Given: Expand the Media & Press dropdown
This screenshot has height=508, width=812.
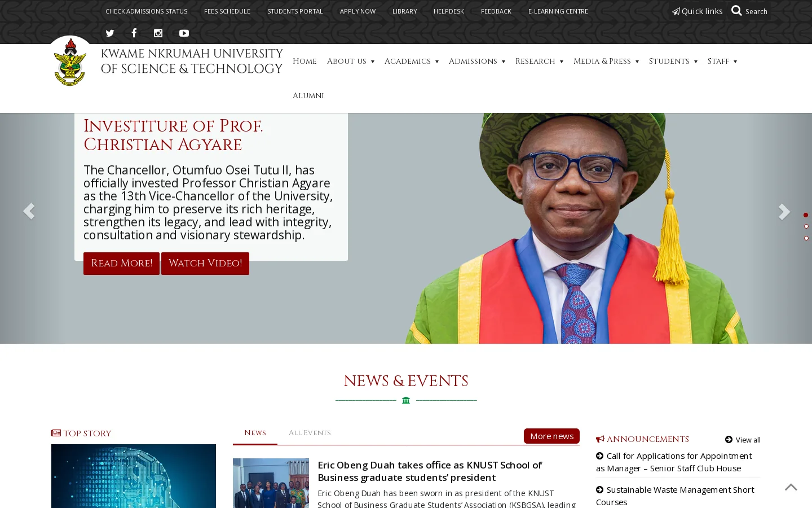Looking at the screenshot, I should [x=606, y=62].
